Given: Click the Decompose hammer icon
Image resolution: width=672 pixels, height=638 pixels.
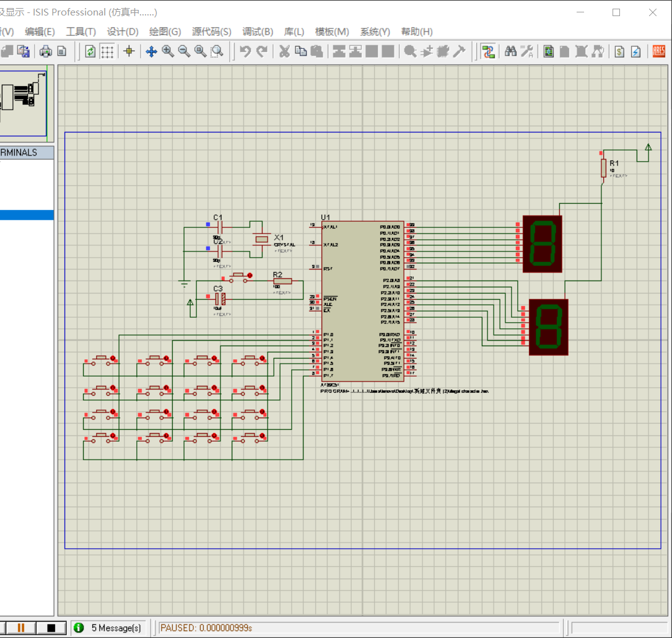Looking at the screenshot, I should tap(459, 51).
